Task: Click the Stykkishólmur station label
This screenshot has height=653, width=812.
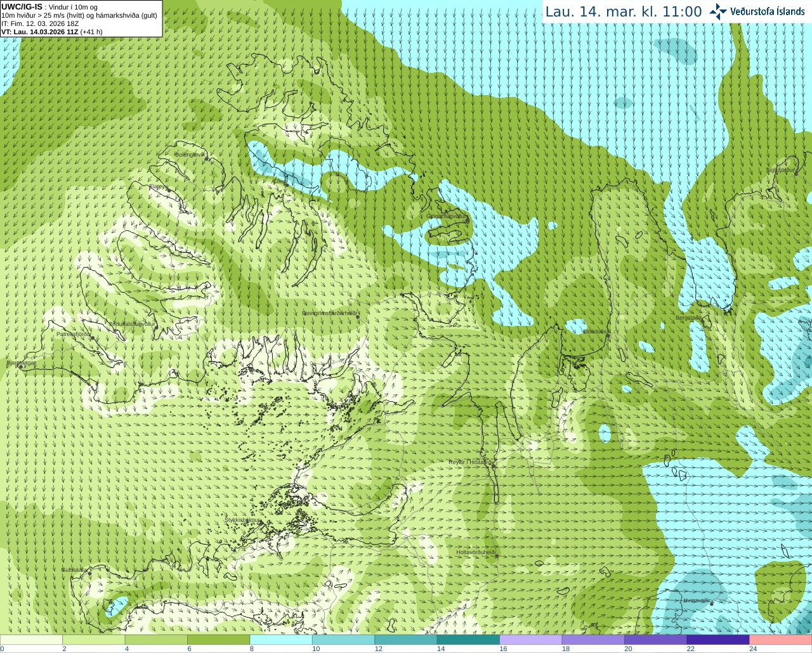Action: tap(243, 520)
